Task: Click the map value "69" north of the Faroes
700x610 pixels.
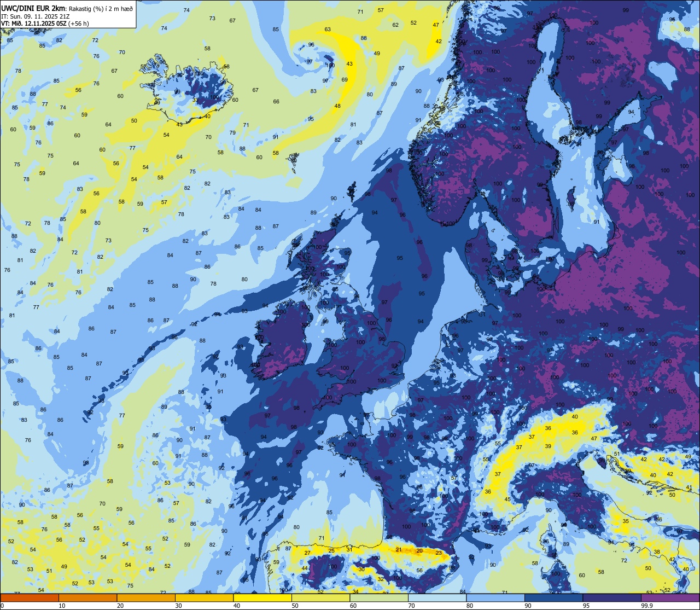Action: (x=345, y=80)
